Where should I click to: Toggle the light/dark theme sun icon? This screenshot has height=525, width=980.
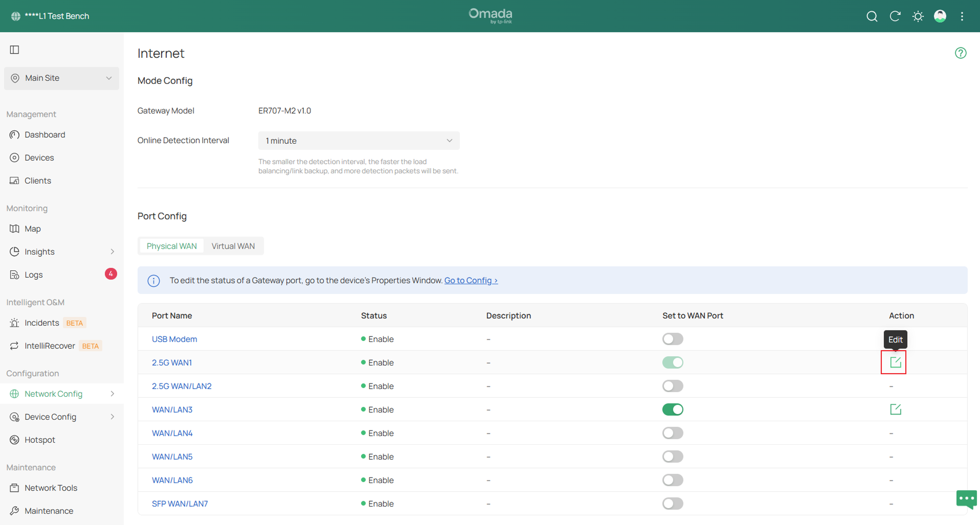(917, 16)
